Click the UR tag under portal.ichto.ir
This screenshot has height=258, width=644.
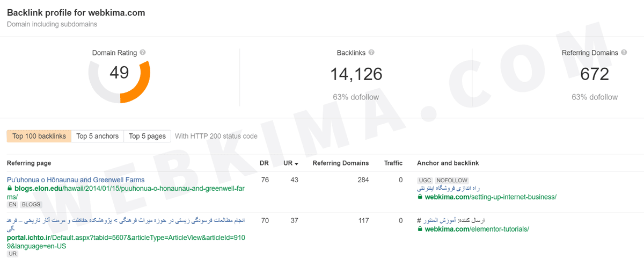pos(12,254)
